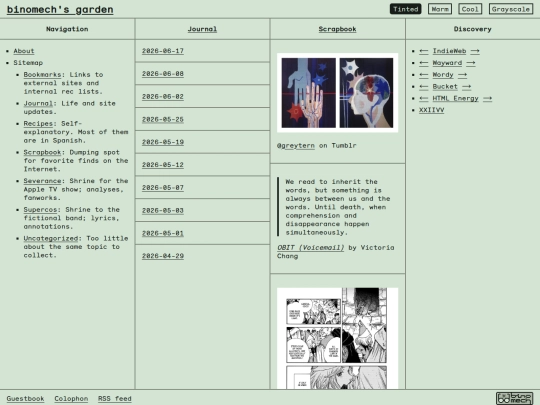
Task: Open journal entry 2026-06-08
Action: pos(163,74)
